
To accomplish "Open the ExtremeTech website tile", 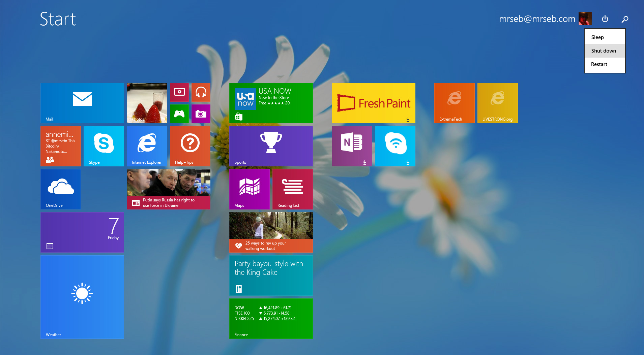I will coord(454,103).
